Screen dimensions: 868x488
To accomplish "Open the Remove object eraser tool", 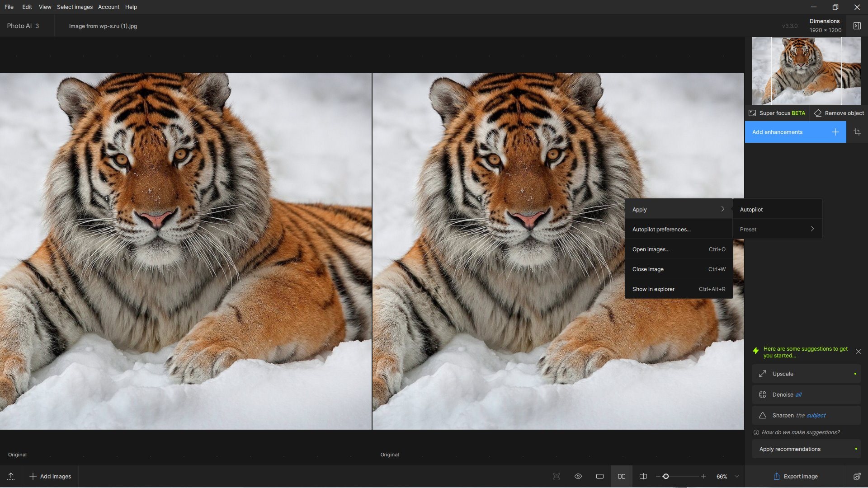I will point(839,113).
